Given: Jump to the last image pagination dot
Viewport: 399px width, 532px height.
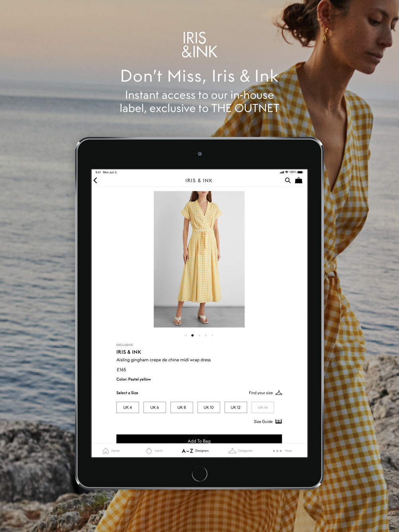Looking at the screenshot, I should (213, 335).
